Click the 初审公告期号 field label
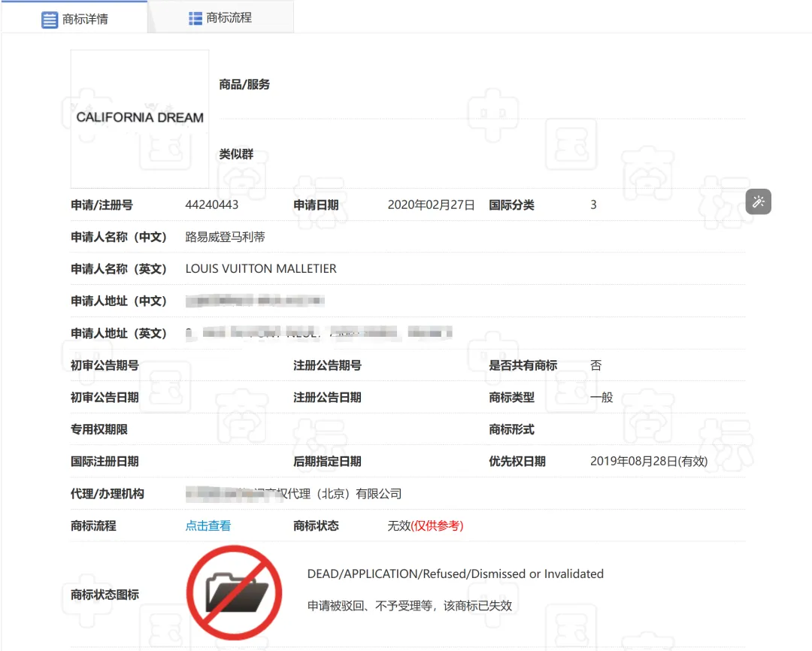This screenshot has width=812, height=651. (x=105, y=365)
